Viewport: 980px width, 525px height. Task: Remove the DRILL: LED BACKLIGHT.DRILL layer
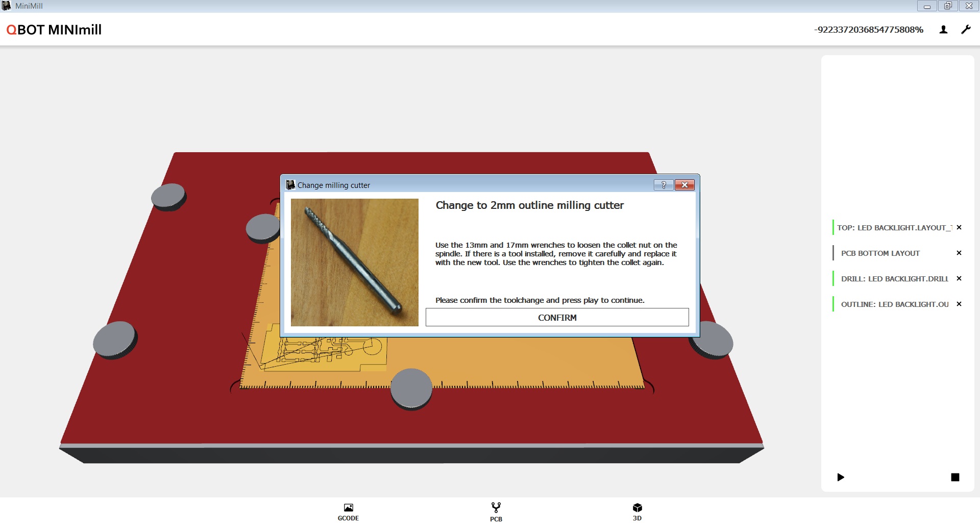coord(959,279)
